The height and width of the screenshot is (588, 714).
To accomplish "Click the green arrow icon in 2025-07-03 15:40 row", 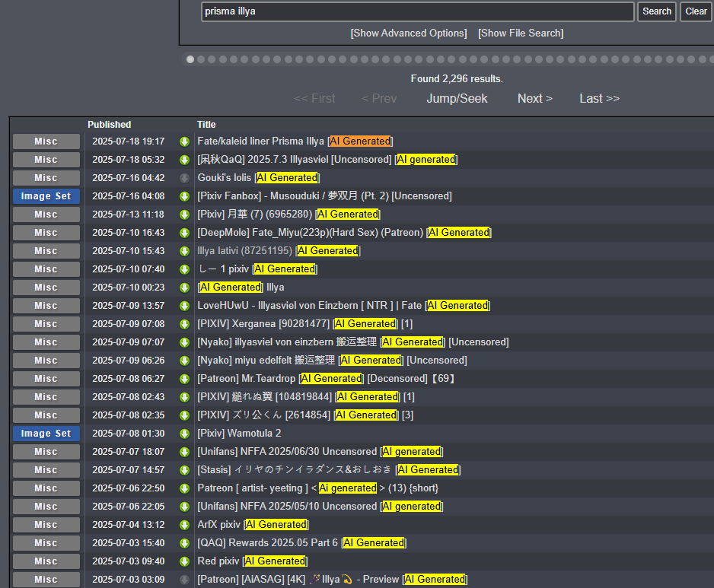I will click(184, 543).
